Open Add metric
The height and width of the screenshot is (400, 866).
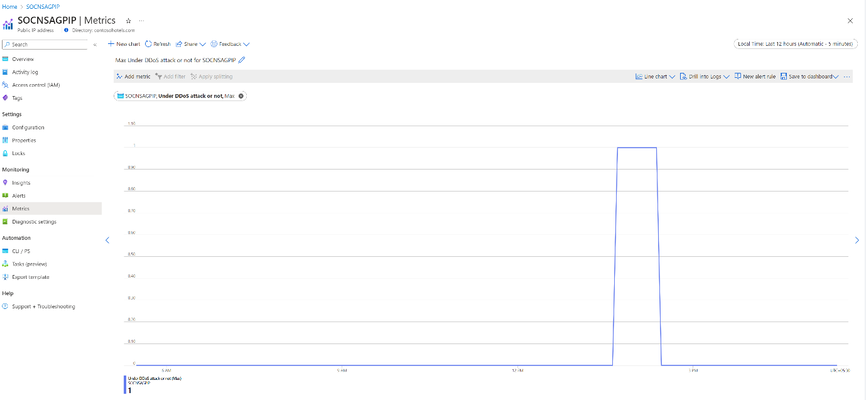(133, 76)
